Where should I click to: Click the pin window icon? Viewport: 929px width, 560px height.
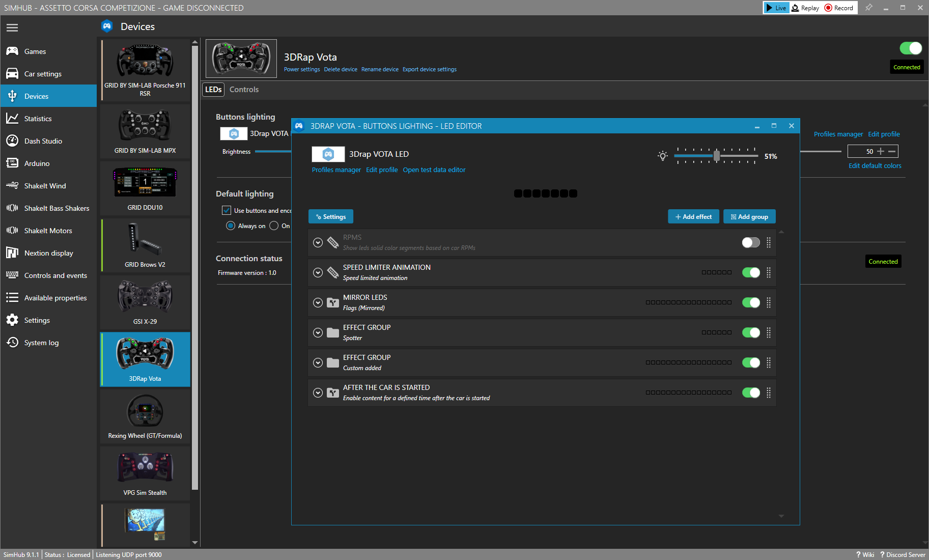pyautogui.click(x=868, y=8)
